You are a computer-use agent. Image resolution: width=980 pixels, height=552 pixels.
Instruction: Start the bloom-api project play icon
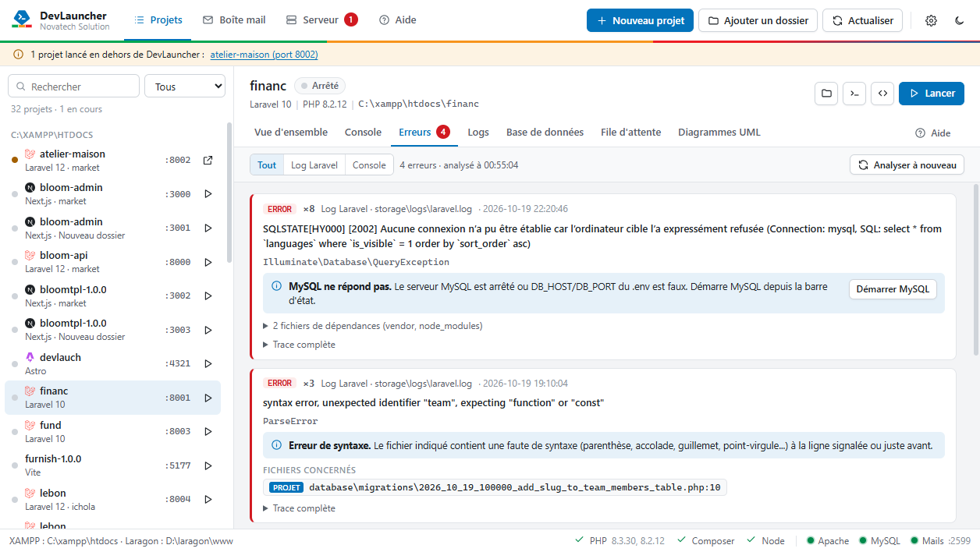(x=208, y=262)
